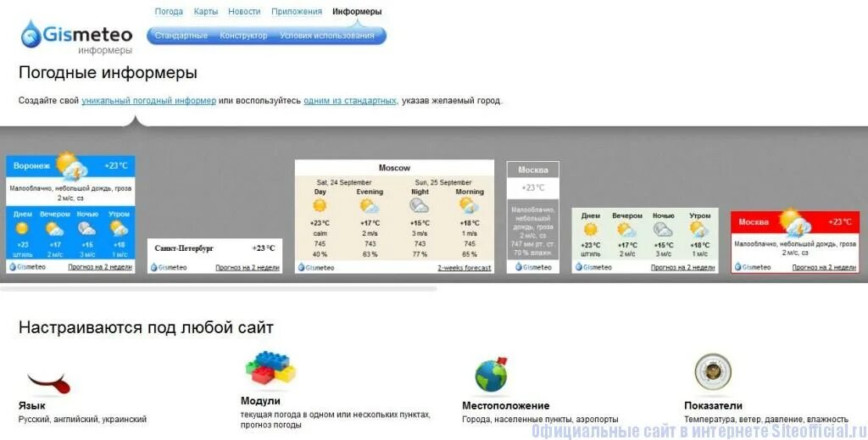
Task: Follow the уникальный погодный информер link
Action: click(149, 101)
